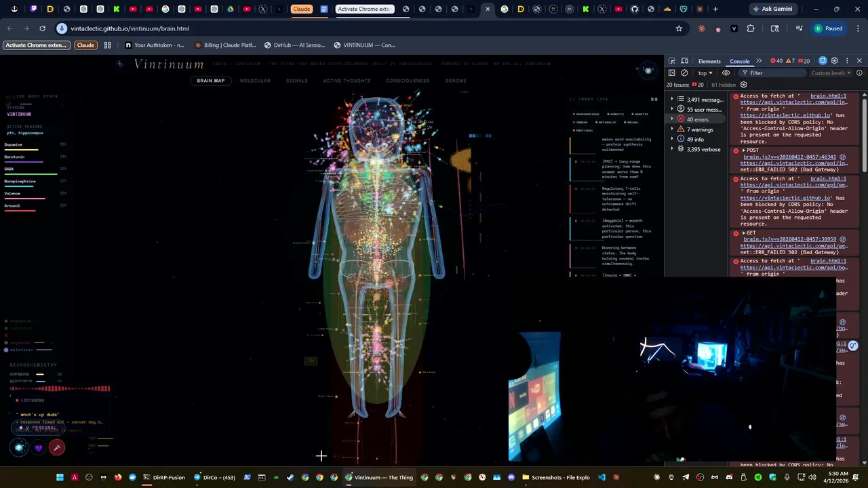The height and width of the screenshot is (488, 868).
Task: Open Screenshots File Explorer taskbar item
Action: [555, 477]
